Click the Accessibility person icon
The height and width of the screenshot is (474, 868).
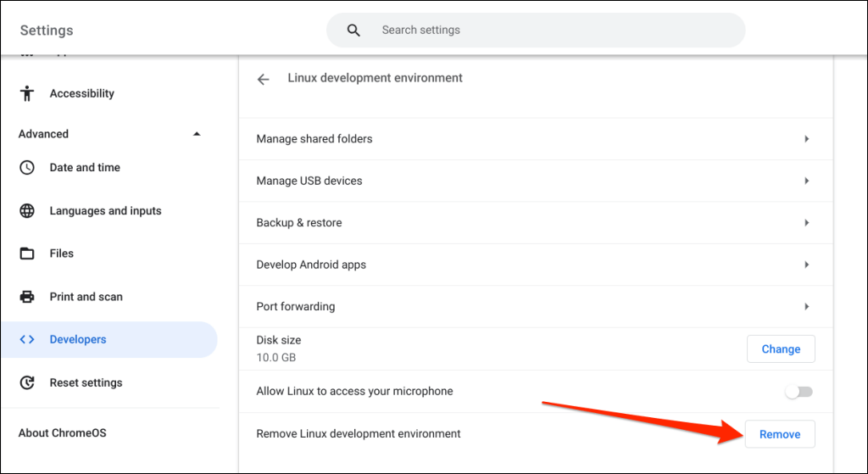[x=27, y=93]
